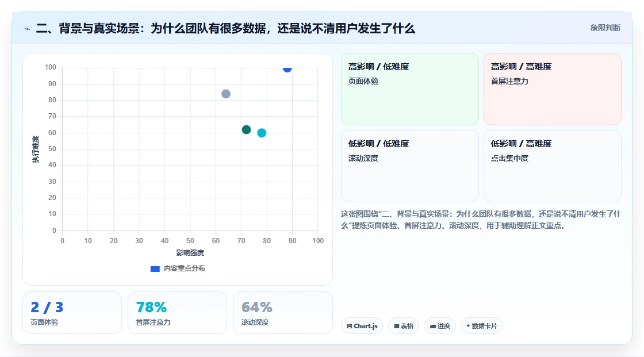Select the 低影响 / 低难度 quadrant card
Viewport: 644px width, 357px height.
(410, 166)
